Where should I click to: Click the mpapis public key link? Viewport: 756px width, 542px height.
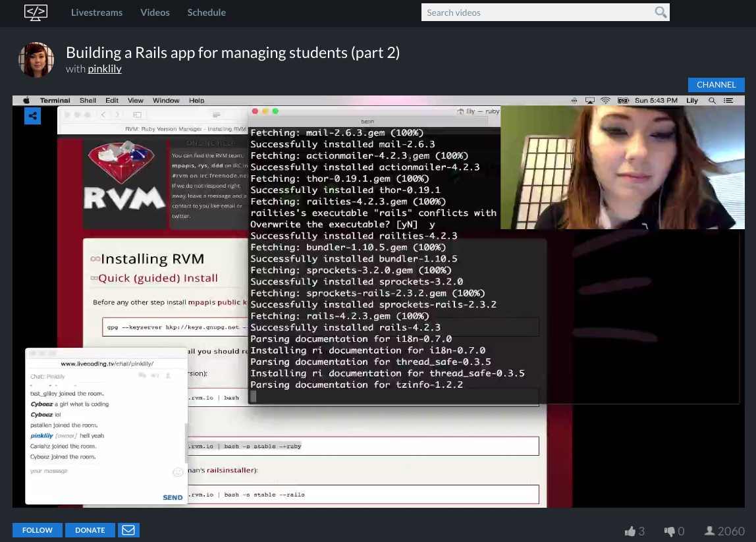(x=217, y=302)
